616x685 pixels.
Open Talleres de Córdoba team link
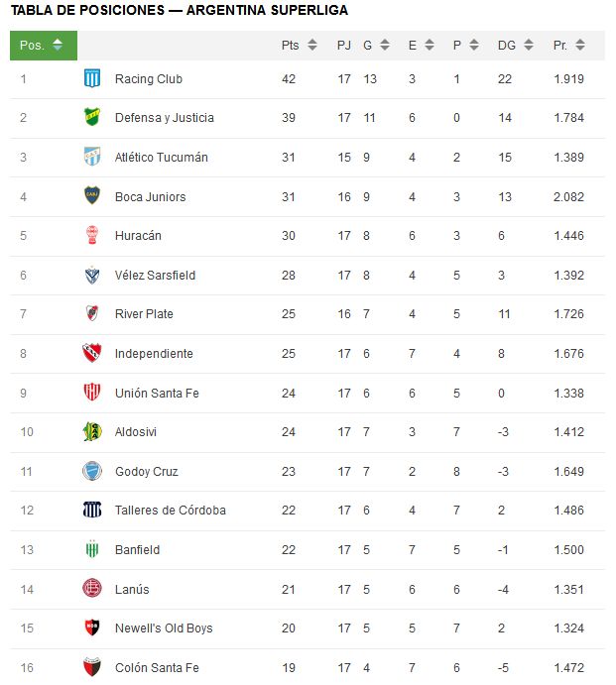coord(171,511)
